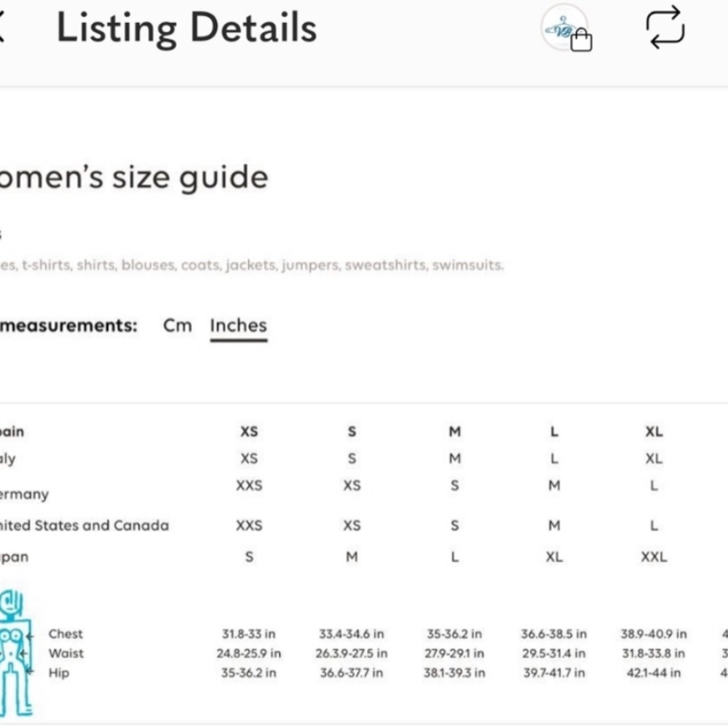Click the Hip measurement label
This screenshot has width=728, height=728.
point(58,673)
